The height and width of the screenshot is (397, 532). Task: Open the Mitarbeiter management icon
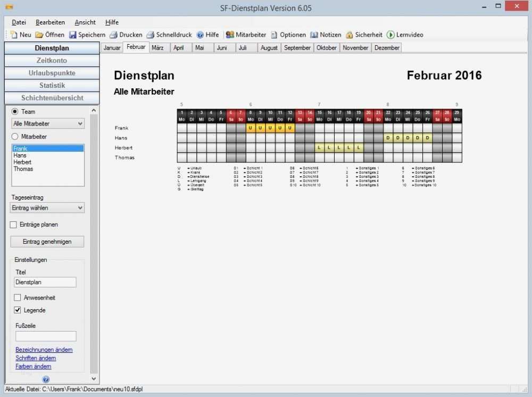tap(245, 35)
